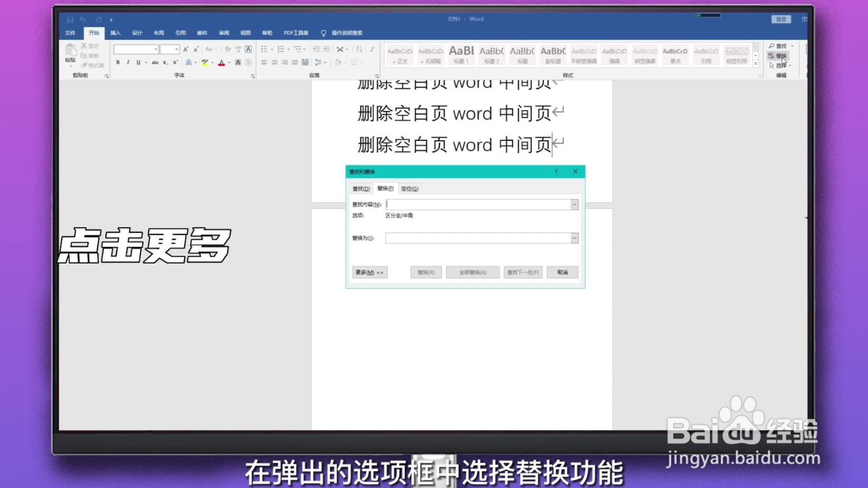The width and height of the screenshot is (868, 488).
Task: Apply underline formatting
Action: [137, 62]
